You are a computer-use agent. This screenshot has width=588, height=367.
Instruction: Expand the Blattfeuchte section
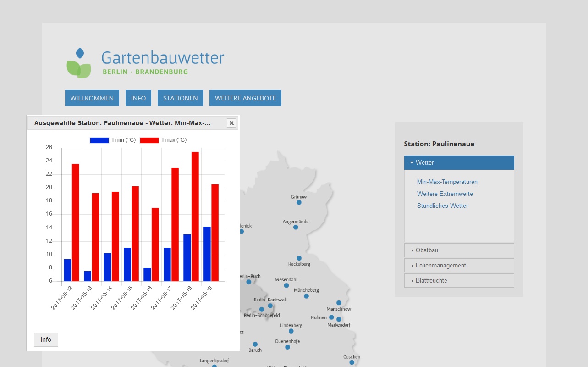pyautogui.click(x=459, y=281)
